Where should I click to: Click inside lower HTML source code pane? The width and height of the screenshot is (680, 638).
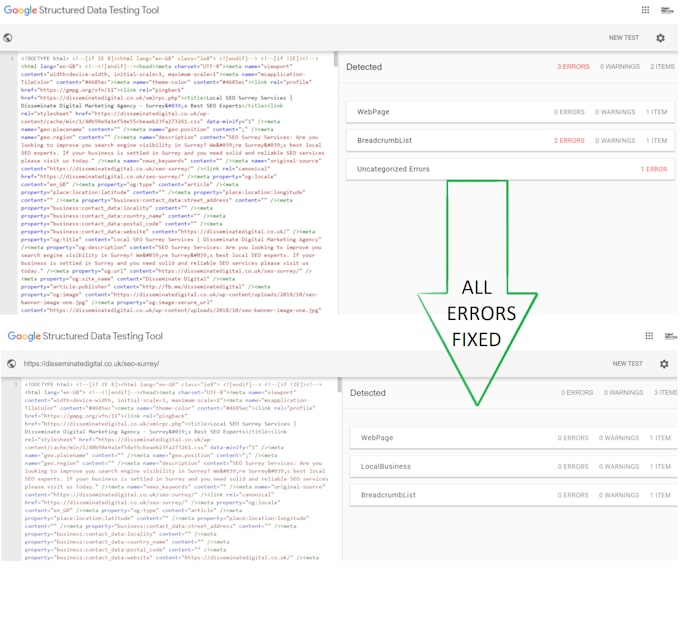(177, 470)
